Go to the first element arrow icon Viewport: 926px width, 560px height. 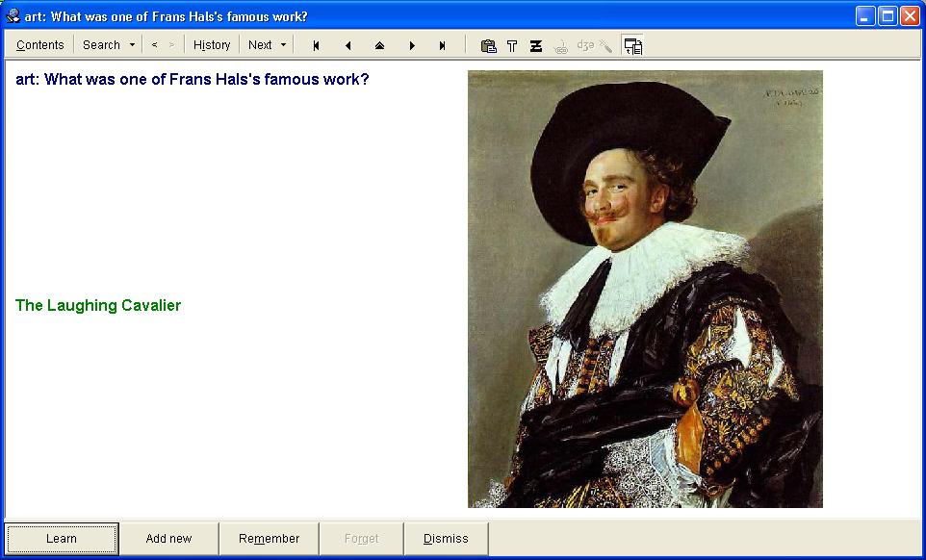(x=316, y=45)
